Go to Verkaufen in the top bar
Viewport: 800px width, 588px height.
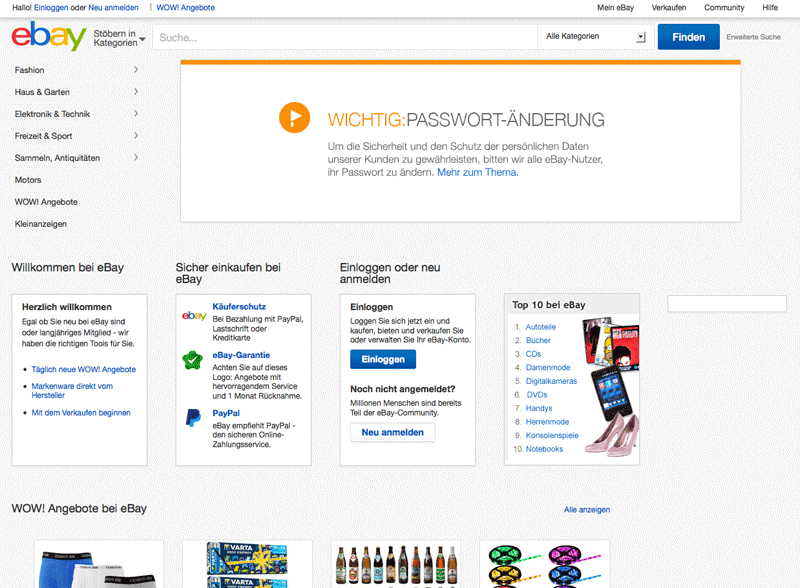tap(669, 8)
